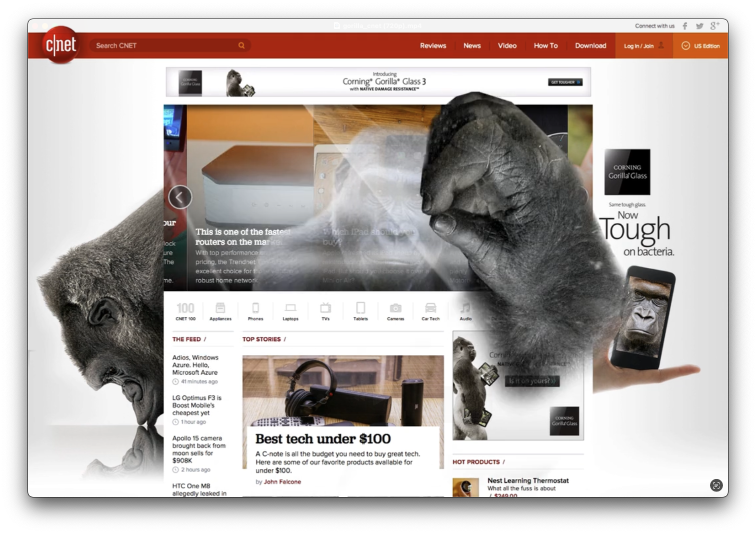Read Apollo 15 camera feed story
756x534 pixels.
(x=199, y=449)
